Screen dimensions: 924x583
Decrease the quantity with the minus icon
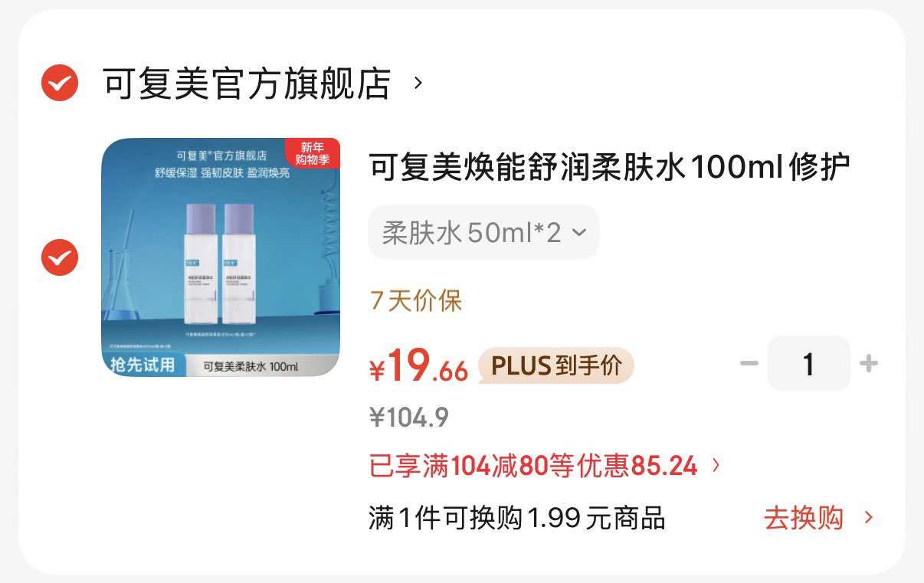point(749,363)
